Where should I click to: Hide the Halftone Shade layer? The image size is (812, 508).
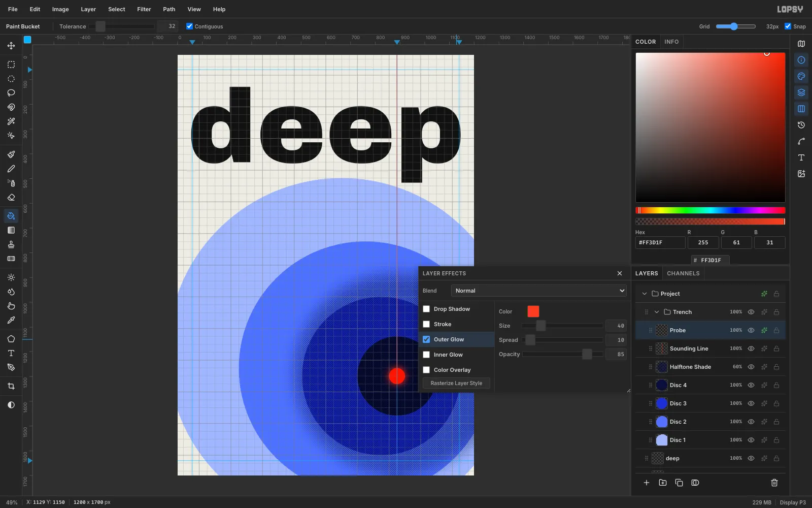(751, 367)
